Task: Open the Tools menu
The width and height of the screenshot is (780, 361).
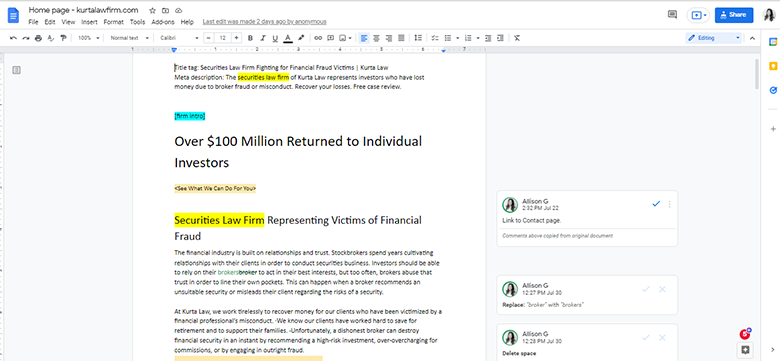Action: pyautogui.click(x=137, y=22)
